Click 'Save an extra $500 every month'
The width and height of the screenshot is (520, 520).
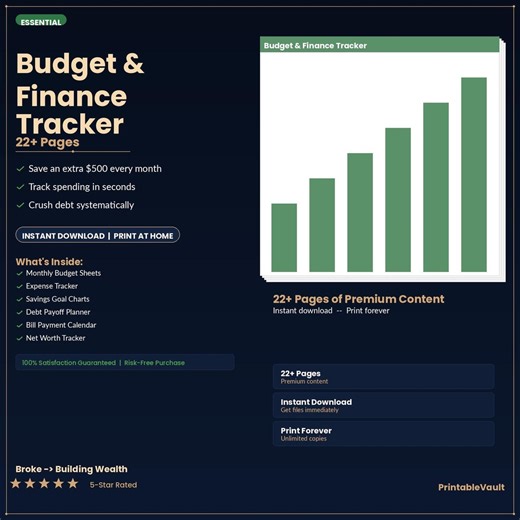pyautogui.click(x=95, y=169)
